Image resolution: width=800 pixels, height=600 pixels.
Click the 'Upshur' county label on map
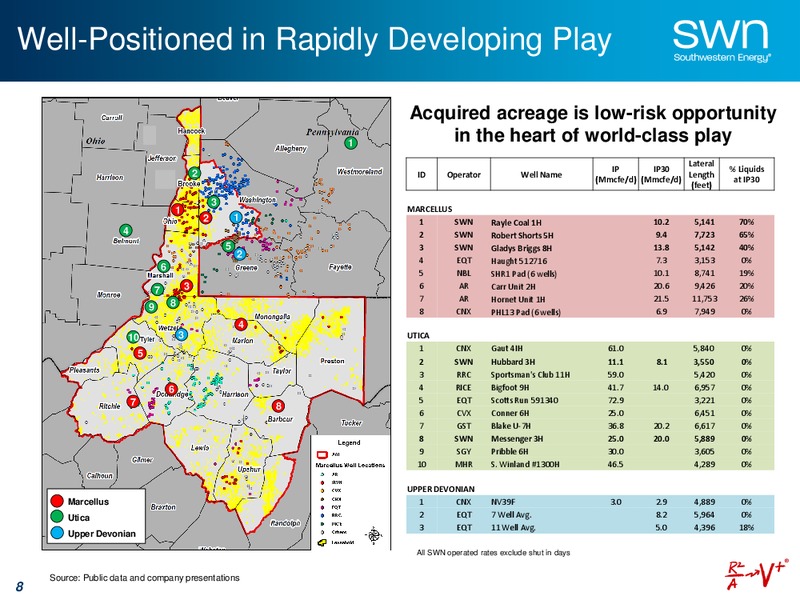[249, 469]
